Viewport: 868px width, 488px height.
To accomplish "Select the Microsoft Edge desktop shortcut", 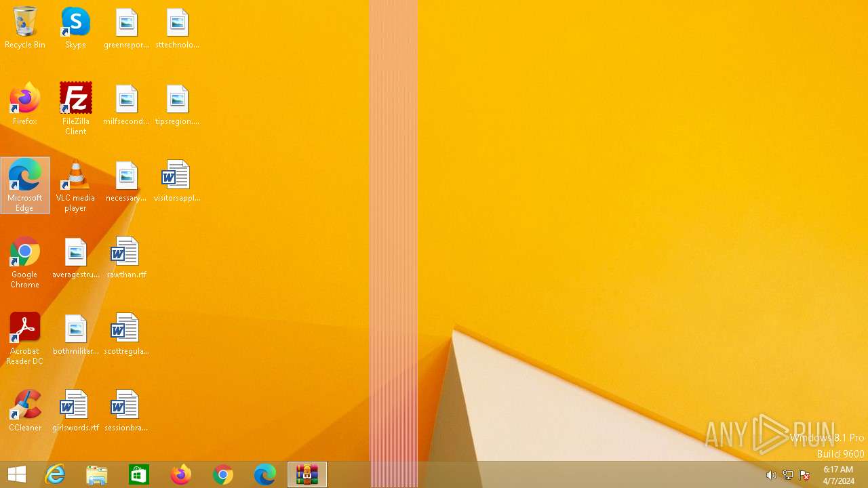I will point(25,186).
